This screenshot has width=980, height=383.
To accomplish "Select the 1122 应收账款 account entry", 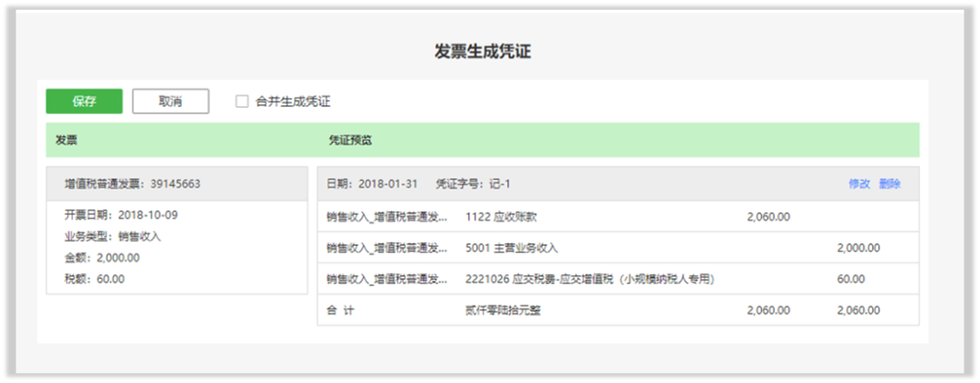I will tap(501, 217).
